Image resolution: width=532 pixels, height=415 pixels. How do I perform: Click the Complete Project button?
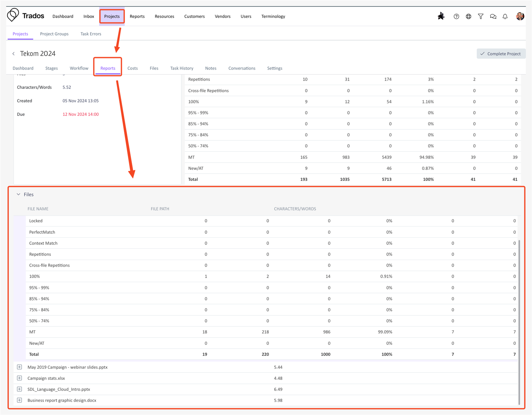click(x=501, y=54)
